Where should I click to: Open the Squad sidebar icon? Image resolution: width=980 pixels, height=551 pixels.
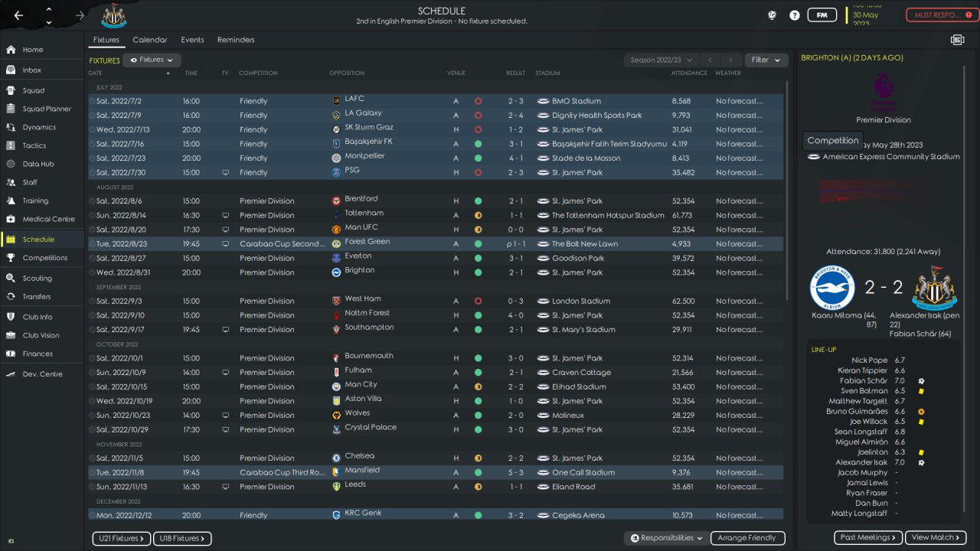(x=11, y=90)
